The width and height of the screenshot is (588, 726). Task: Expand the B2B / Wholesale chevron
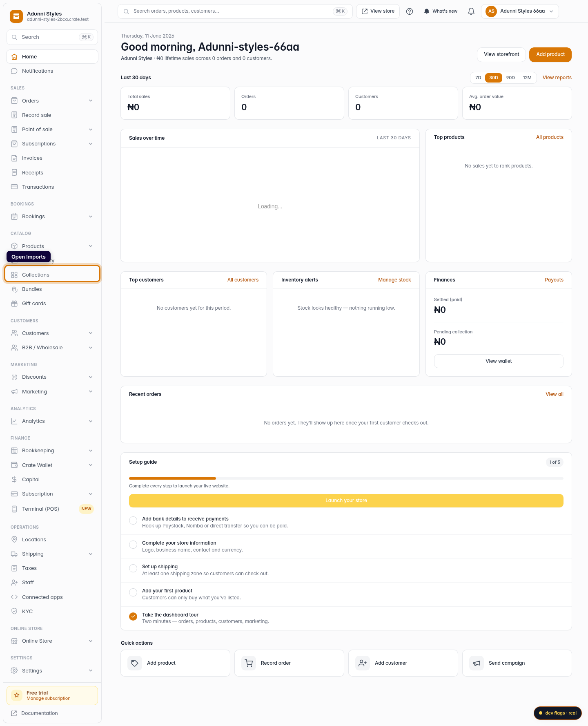(91, 348)
